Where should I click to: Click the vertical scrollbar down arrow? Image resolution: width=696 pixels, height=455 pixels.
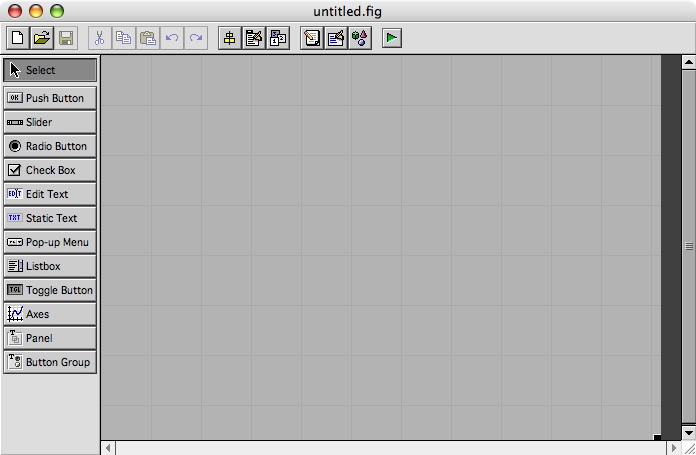[689, 433]
